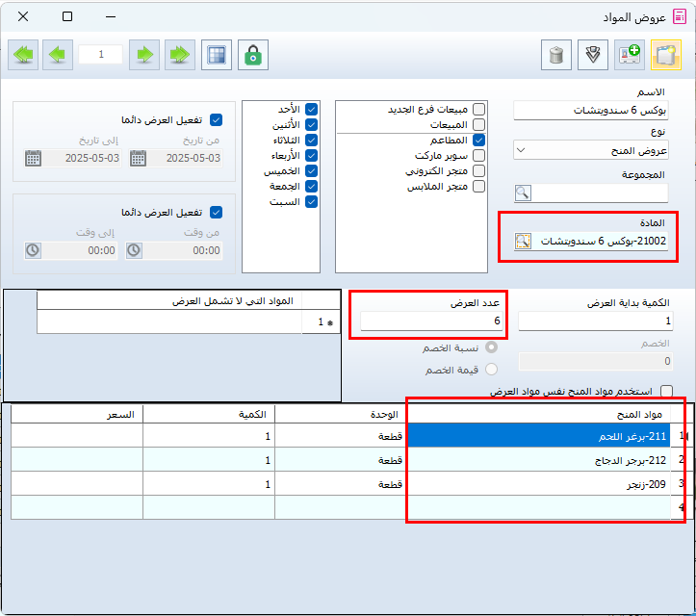Image resolution: width=696 pixels, height=616 pixels.
Task: Open the نوع dropdown عروض المنح
Action: (591, 150)
